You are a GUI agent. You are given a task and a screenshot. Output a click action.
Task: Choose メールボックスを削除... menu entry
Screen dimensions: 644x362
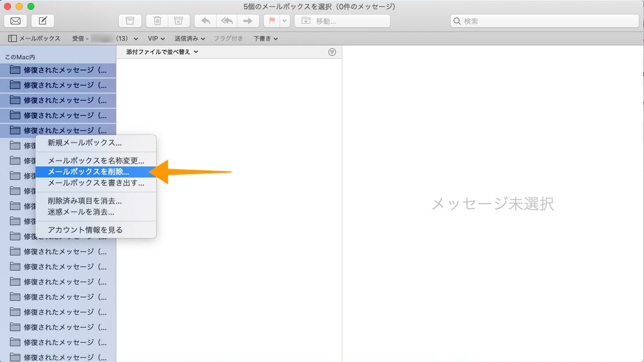[95, 172]
